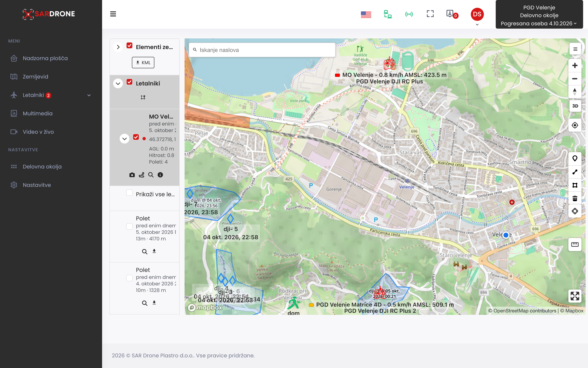Enable Prikaži vse le... checkbox
Image resolution: width=588 pixels, height=368 pixels.
[x=129, y=193]
